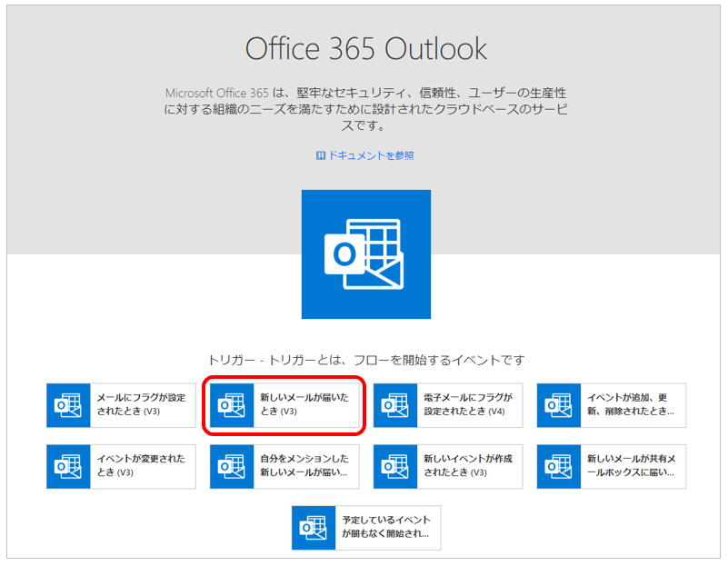Click Outlook icon of 新しいメールが届いたとき (V3)
This screenshot has height=566, width=728.
pos(232,405)
